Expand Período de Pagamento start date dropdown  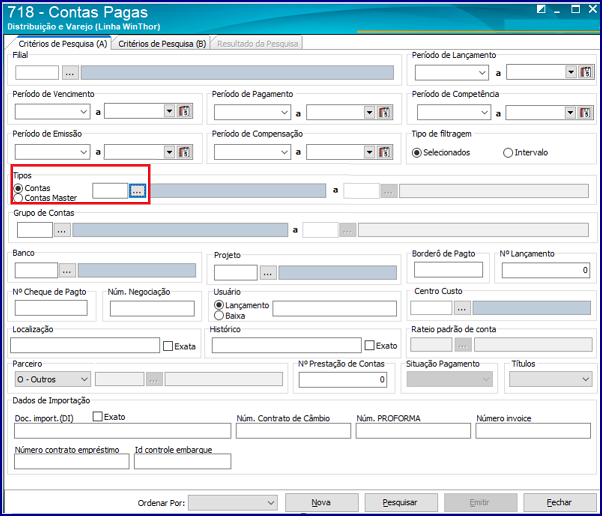point(284,112)
